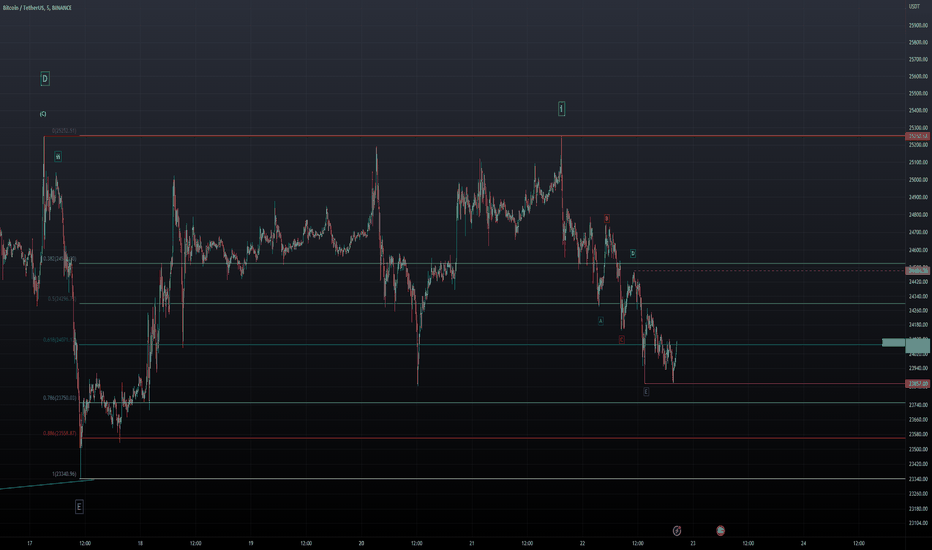Click the 0.5 Fibonacci level label
932x550 pixels.
tap(62, 299)
